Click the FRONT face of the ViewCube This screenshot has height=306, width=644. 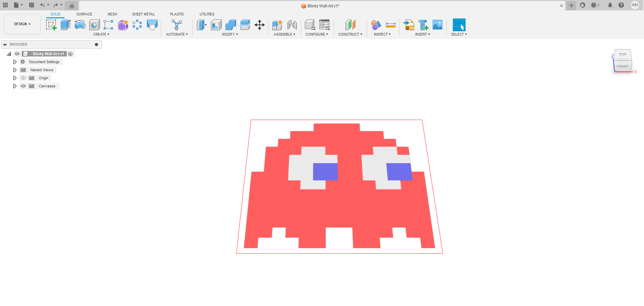click(x=623, y=66)
